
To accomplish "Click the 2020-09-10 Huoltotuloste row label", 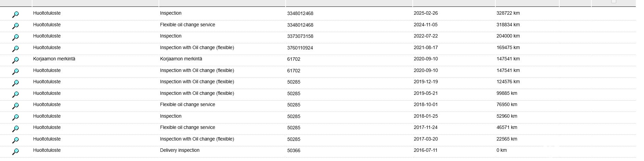I will tap(47, 70).
